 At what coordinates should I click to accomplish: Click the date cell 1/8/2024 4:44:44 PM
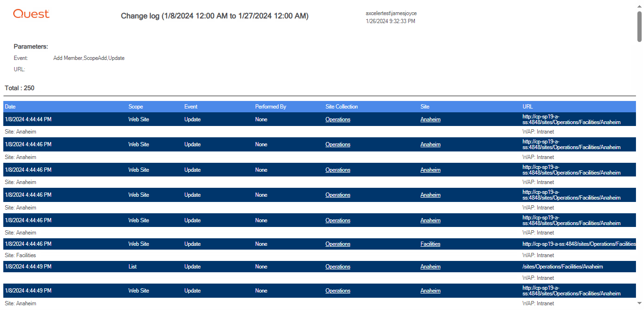[28, 119]
